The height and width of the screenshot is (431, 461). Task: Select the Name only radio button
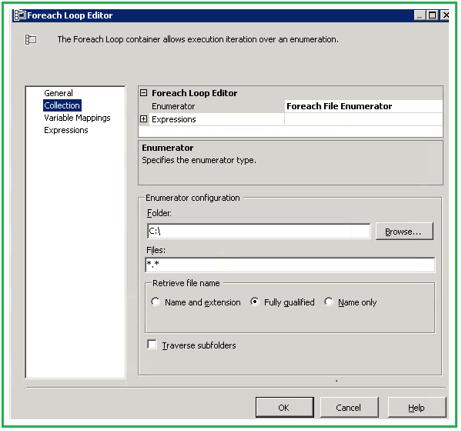point(328,302)
